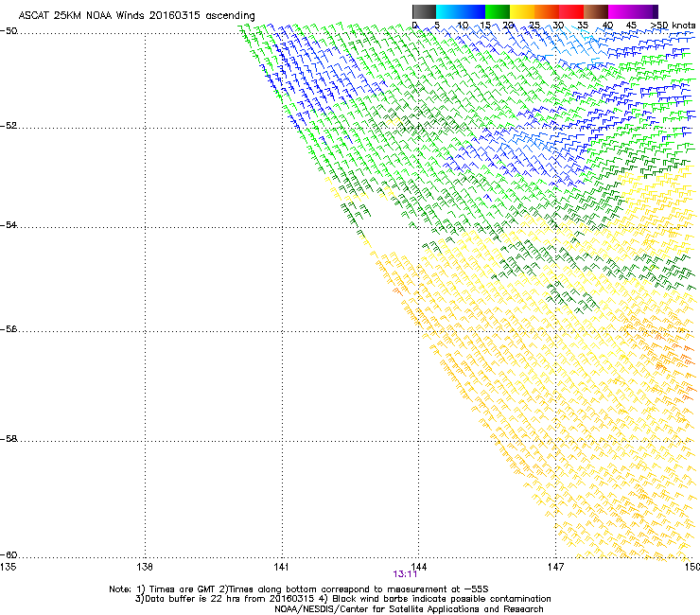Select the purple 45-50 knots legend swatch
Viewport: 700px width, 615px height.
(645, 11)
